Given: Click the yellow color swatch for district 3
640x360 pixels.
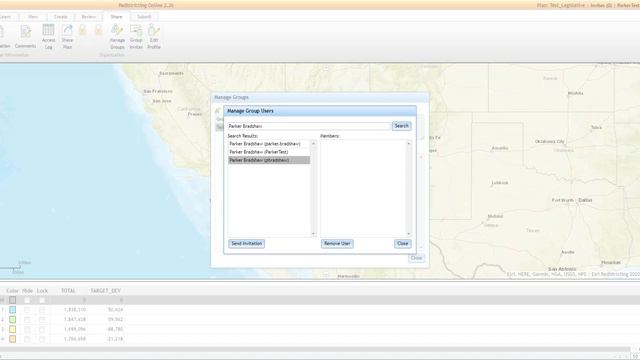Looking at the screenshot, I should tap(13, 329).
